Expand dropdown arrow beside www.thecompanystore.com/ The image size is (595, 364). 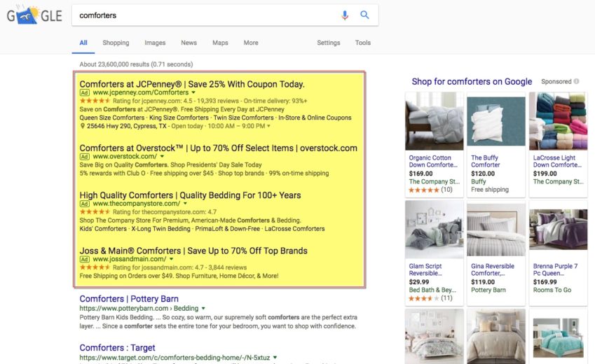(185, 204)
